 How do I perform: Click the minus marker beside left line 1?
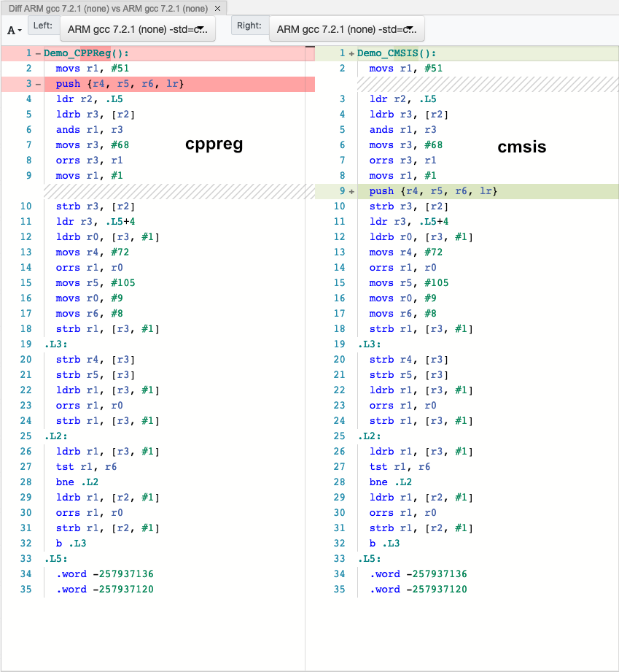[38, 53]
